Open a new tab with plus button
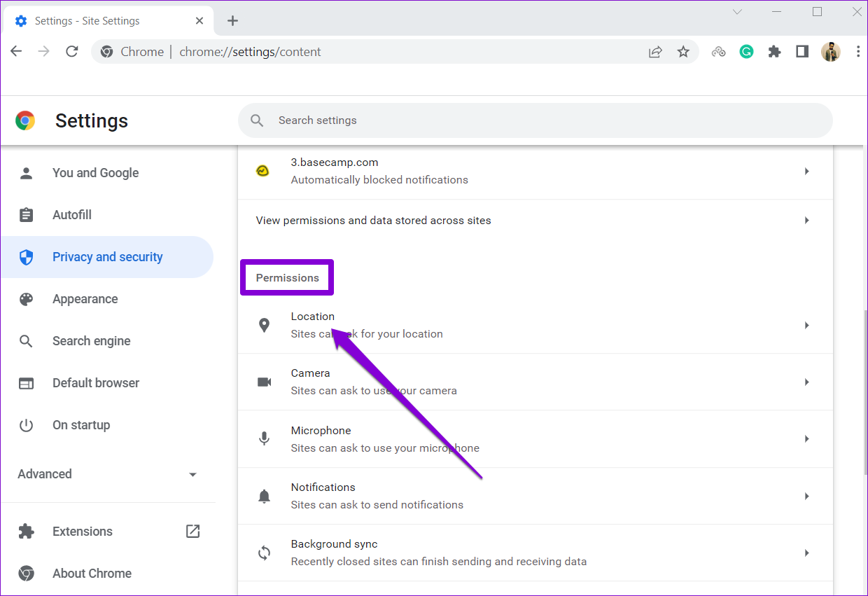868x596 pixels. tap(232, 21)
